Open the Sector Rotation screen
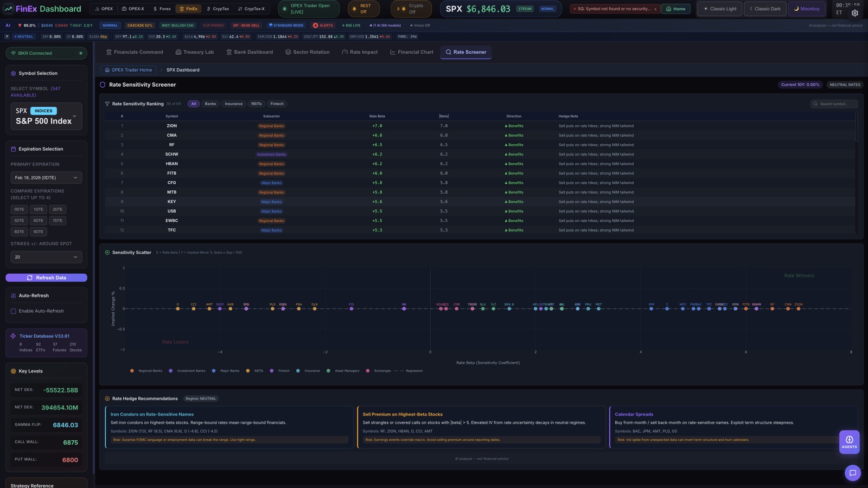The image size is (868, 488). click(x=308, y=52)
